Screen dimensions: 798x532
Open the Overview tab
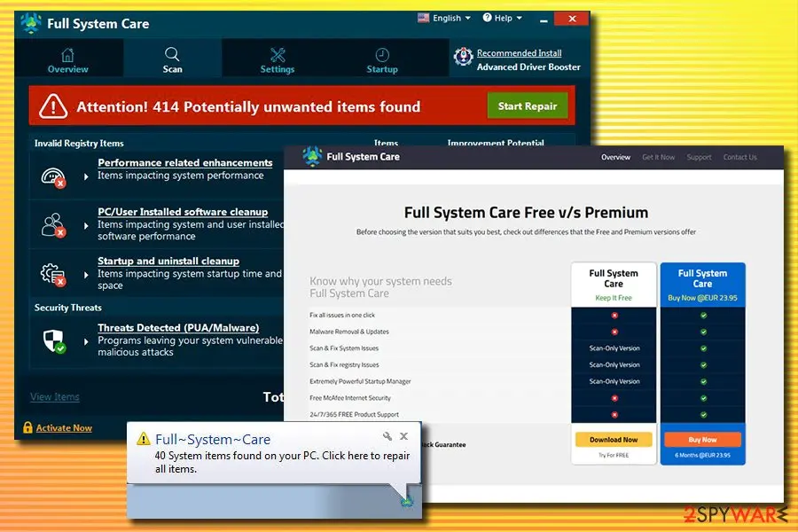tap(68, 60)
